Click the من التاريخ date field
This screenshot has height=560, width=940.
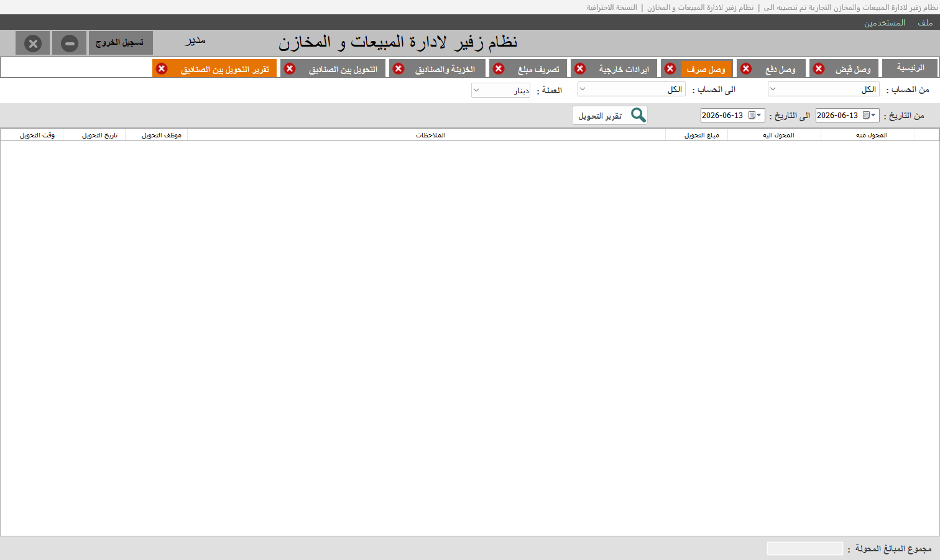[x=847, y=116]
